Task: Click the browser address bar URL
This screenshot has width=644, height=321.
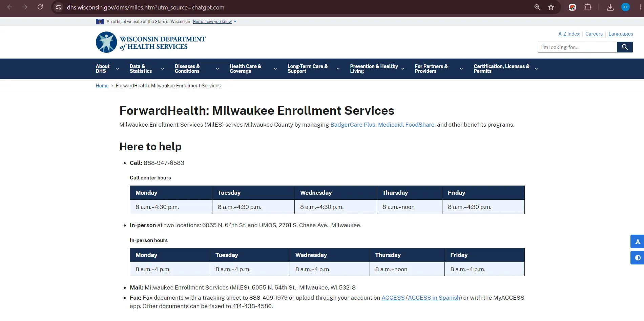Action: click(x=146, y=7)
